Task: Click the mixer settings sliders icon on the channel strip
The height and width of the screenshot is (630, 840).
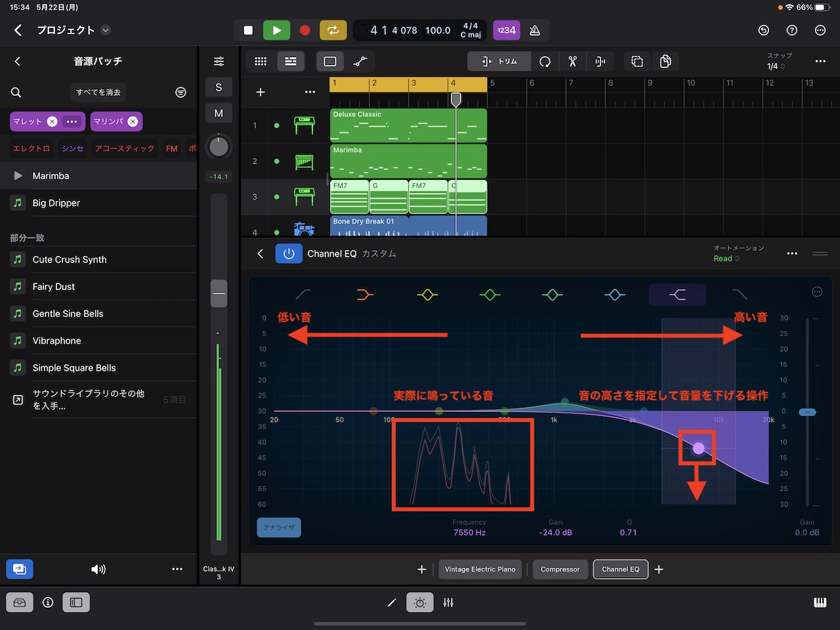Action: (x=219, y=61)
